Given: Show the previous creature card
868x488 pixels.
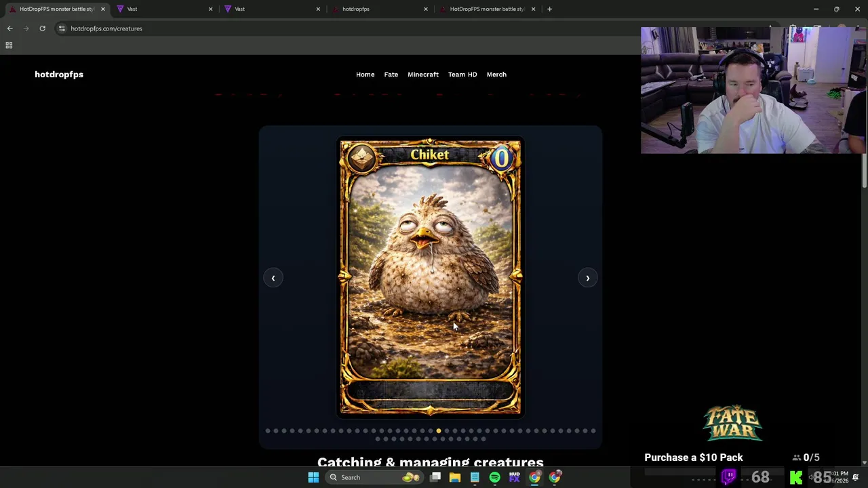Looking at the screenshot, I should coord(273,278).
